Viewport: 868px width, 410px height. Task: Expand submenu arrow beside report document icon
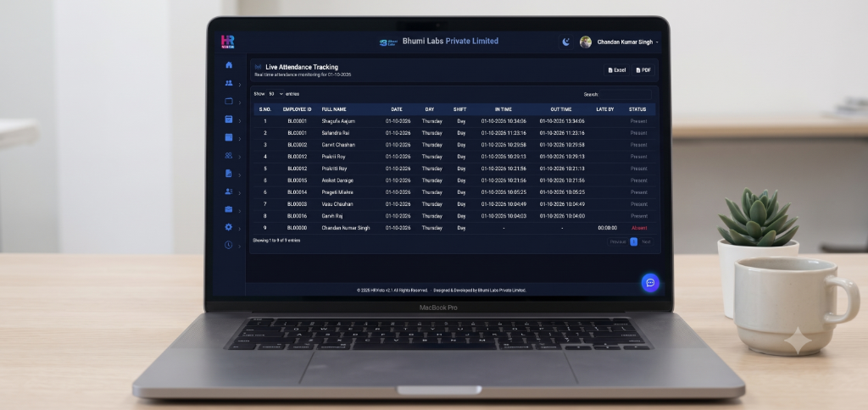pos(240,175)
